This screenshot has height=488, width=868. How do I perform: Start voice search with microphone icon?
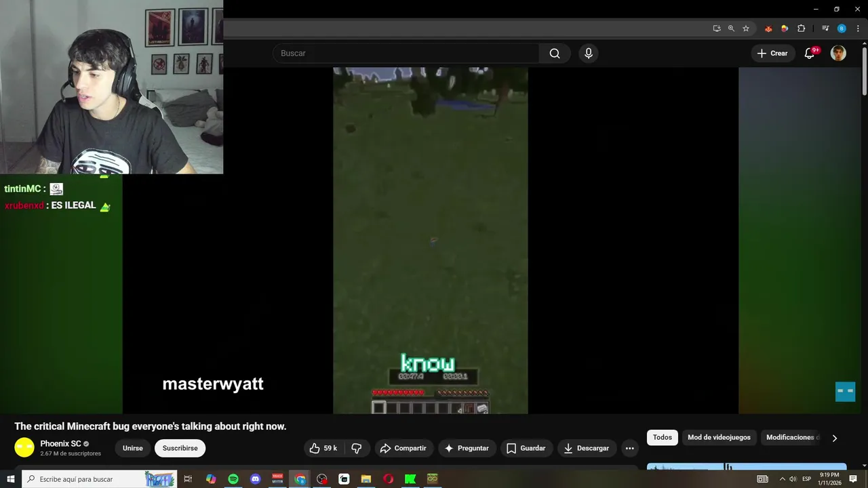tap(589, 54)
